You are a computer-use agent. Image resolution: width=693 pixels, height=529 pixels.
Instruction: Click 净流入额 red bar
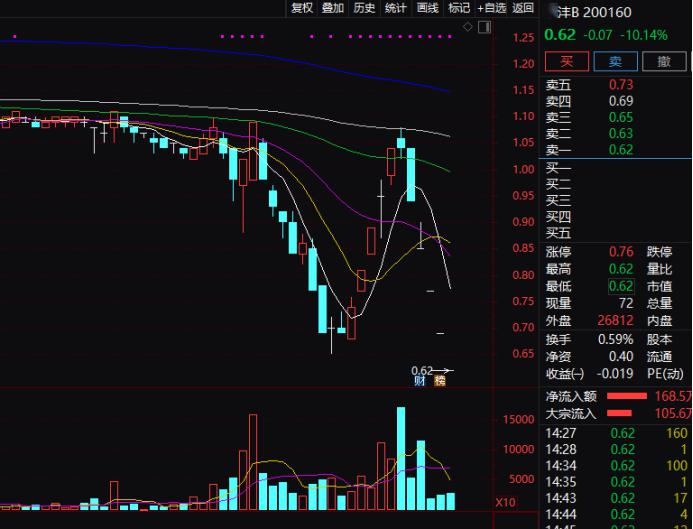click(627, 396)
